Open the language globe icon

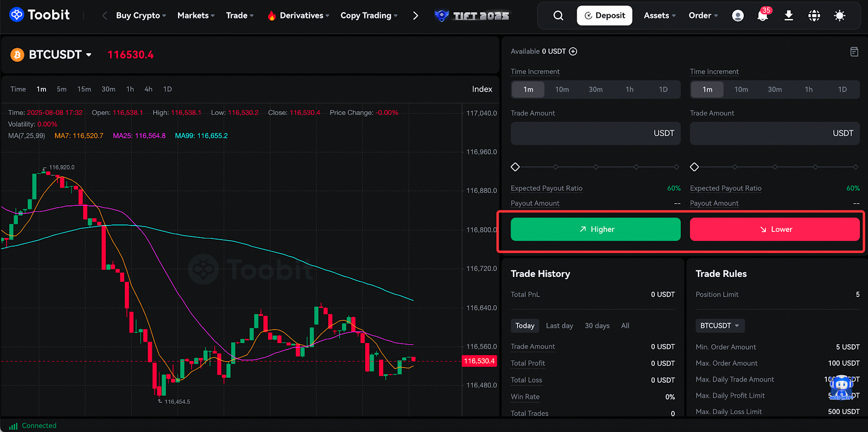tap(814, 16)
